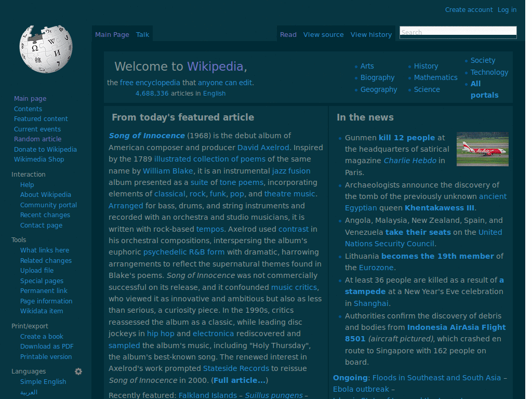The height and width of the screenshot is (399, 532).
Task: Open the William Blake link
Action: pos(168,171)
